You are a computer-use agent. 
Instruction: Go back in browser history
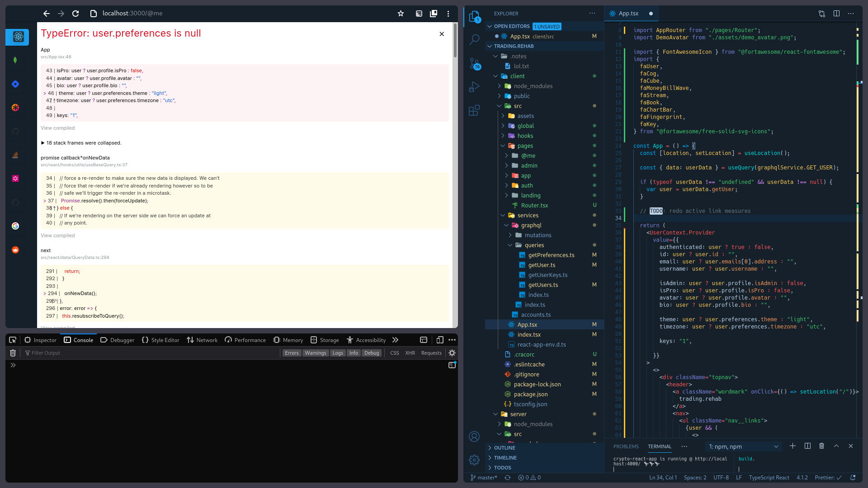pos(47,14)
